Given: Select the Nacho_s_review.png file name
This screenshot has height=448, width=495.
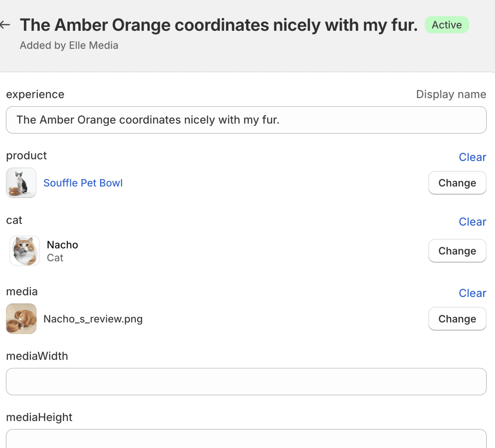Looking at the screenshot, I should [93, 319].
